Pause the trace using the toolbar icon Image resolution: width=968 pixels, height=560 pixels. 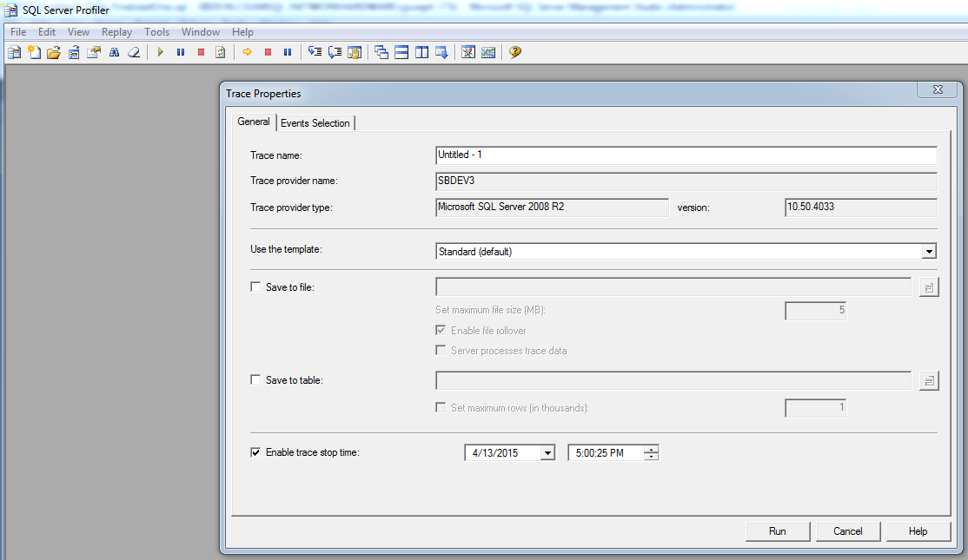tap(180, 52)
